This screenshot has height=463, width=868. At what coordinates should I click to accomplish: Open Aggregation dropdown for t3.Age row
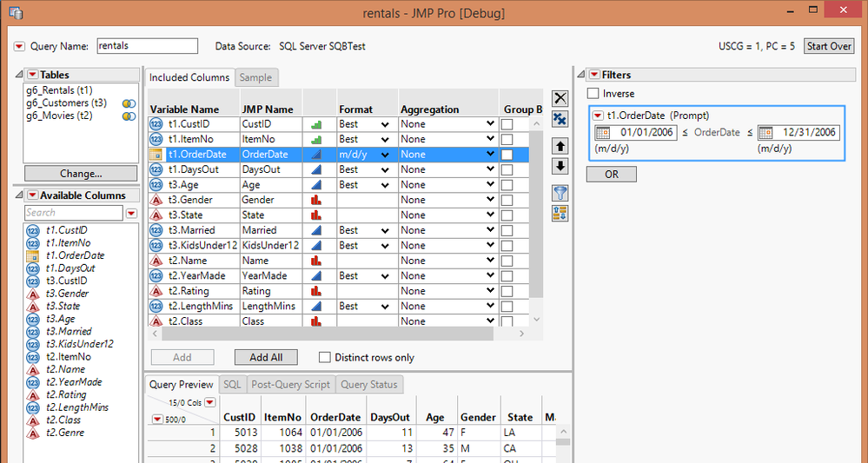(x=490, y=185)
